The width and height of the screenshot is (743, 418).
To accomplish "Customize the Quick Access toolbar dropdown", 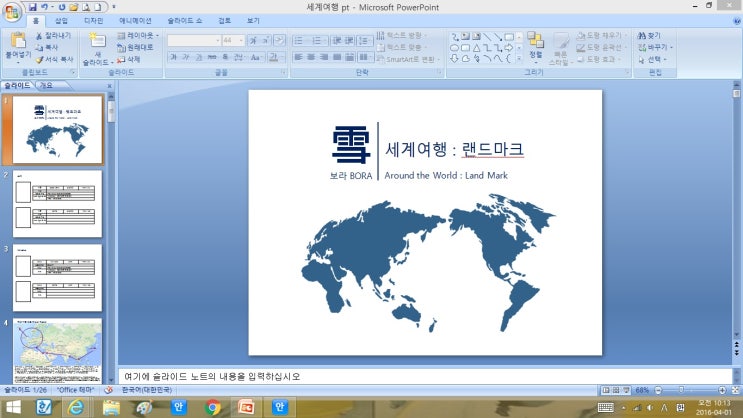I will pos(114,7).
